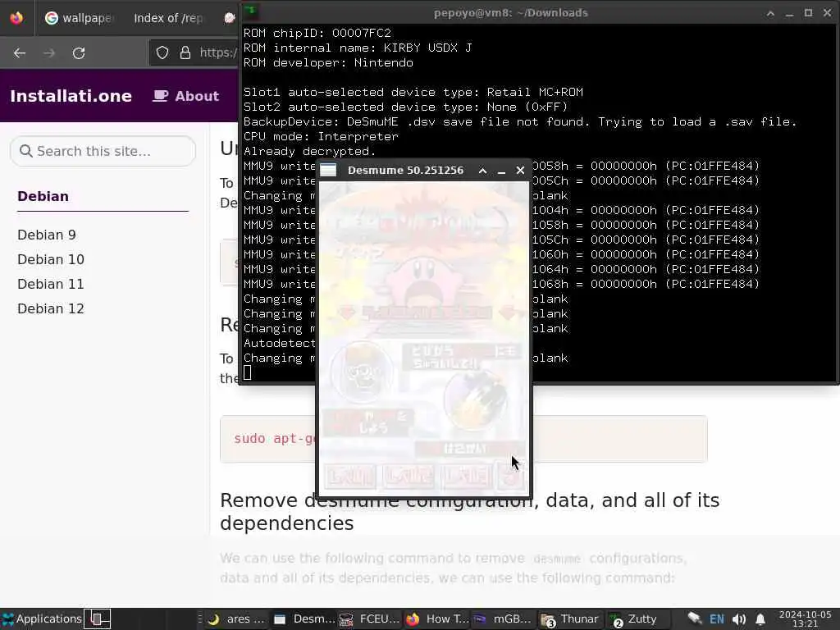Click the terminal icon in the Zutty title bar
The height and width of the screenshot is (630, 840).
(x=251, y=11)
